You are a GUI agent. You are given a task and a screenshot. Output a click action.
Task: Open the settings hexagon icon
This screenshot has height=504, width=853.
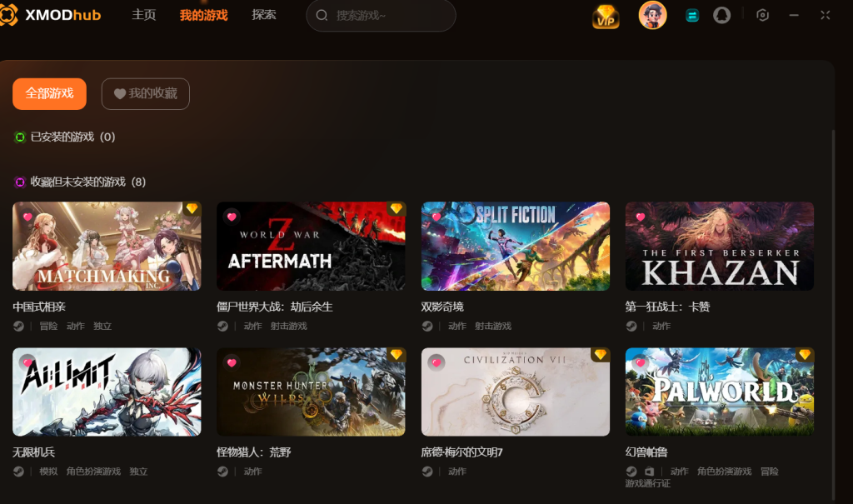[762, 15]
